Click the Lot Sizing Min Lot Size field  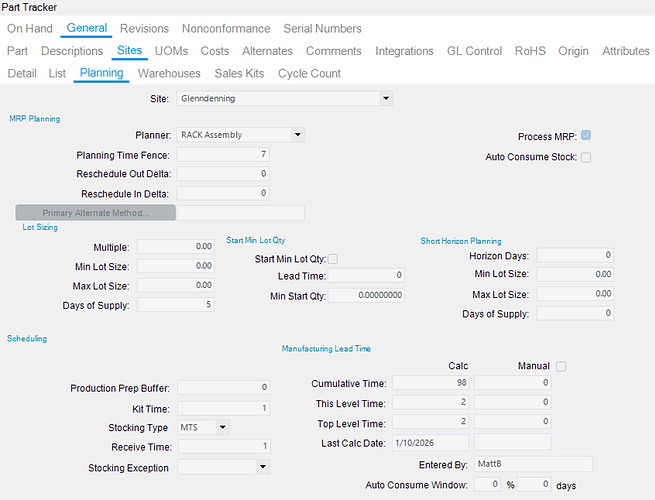click(176, 266)
